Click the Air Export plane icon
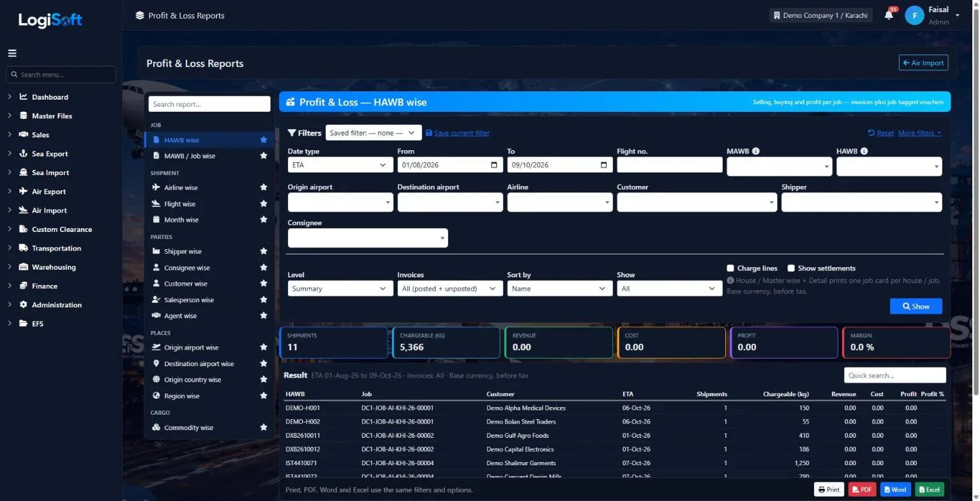 (x=24, y=192)
